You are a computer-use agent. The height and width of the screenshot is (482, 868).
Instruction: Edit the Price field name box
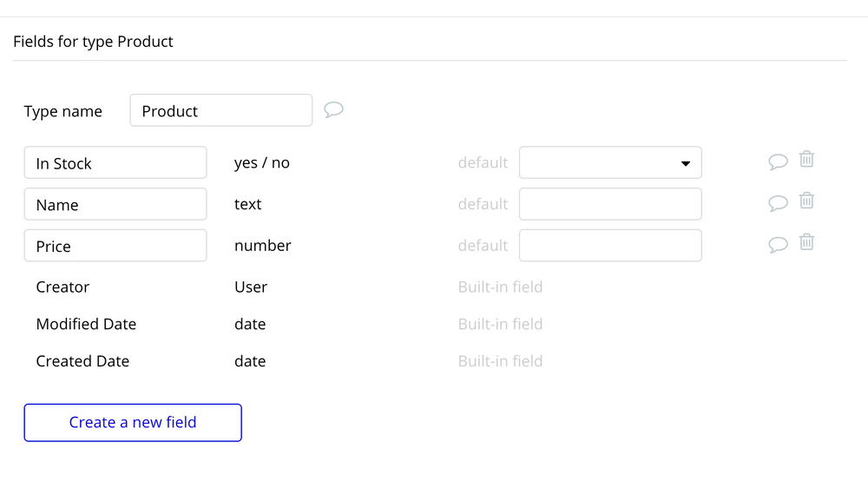(x=115, y=246)
